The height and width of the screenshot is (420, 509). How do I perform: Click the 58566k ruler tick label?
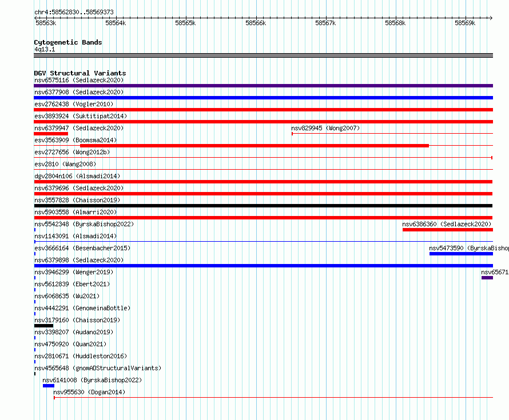coord(256,23)
